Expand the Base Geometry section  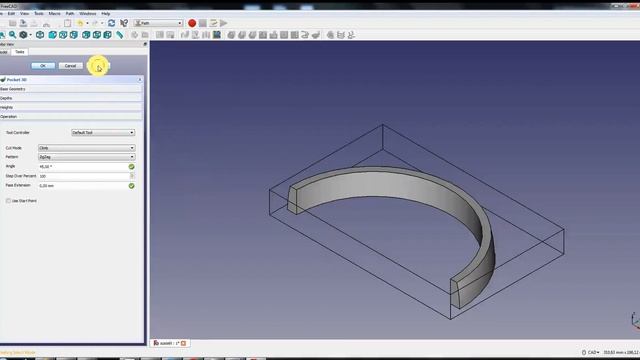[x=71, y=89]
